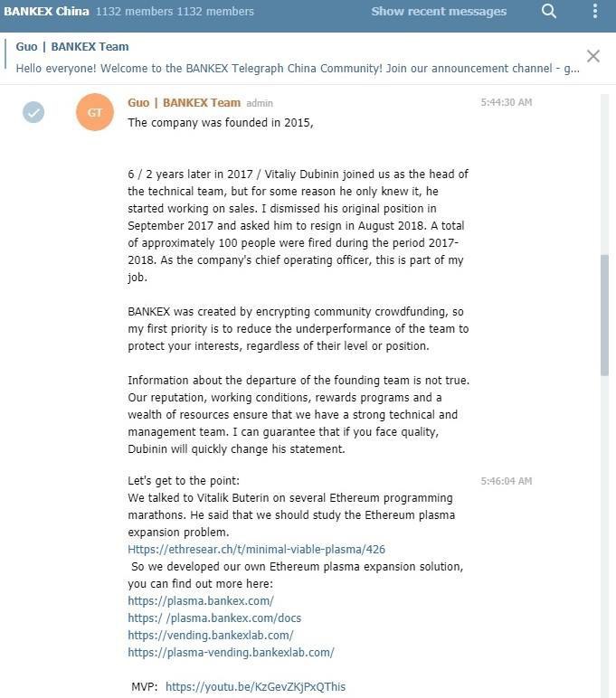The image size is (616, 698).
Task: Click the GT profile avatar
Action: click(x=95, y=112)
